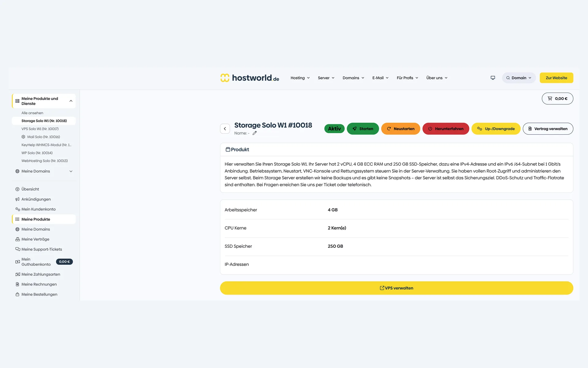Click the Meine Zahlungsarten money icon

[x=18, y=274]
